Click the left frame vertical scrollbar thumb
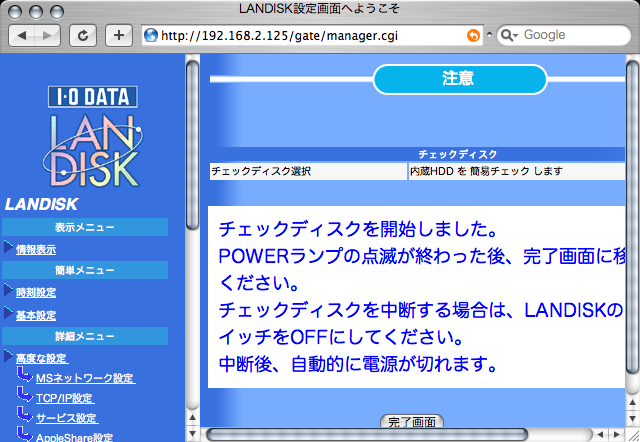This screenshot has width=640, height=442. point(192,145)
